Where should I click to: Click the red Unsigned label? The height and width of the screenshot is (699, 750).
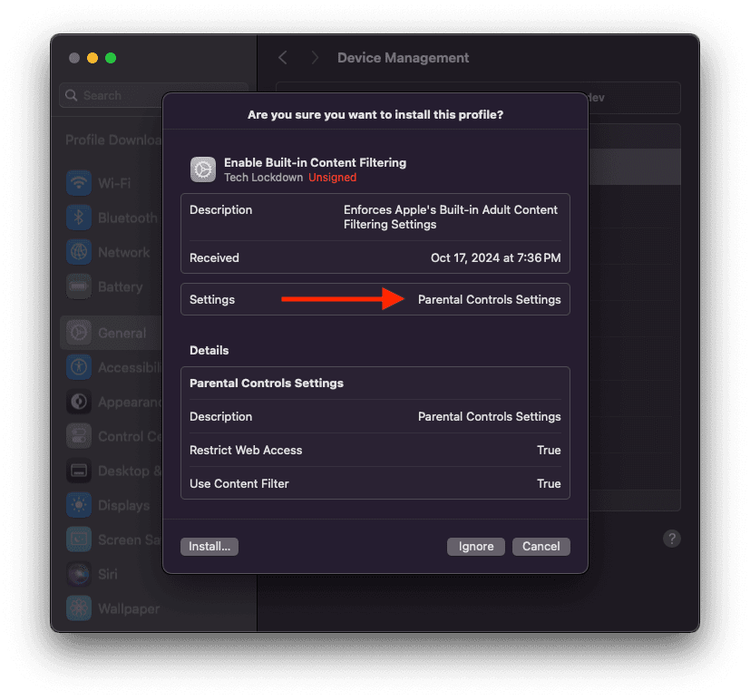coord(332,178)
